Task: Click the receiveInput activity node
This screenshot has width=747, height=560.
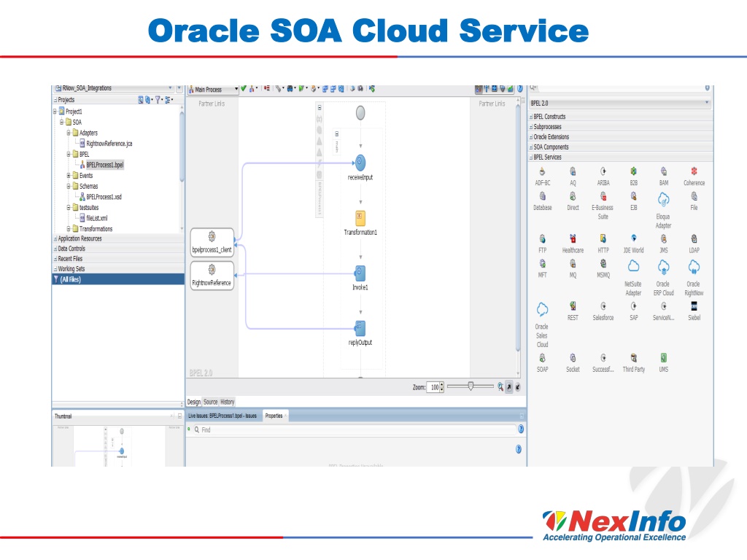Action: [360, 163]
